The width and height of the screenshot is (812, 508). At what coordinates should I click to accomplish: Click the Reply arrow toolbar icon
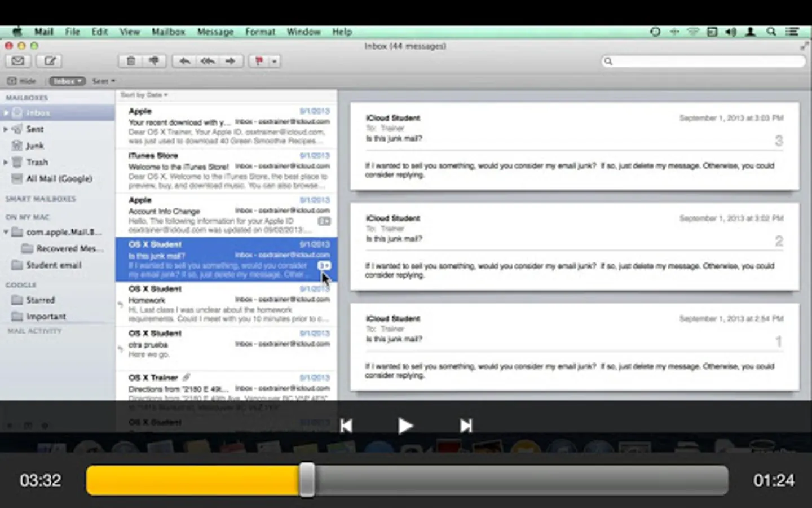(184, 61)
